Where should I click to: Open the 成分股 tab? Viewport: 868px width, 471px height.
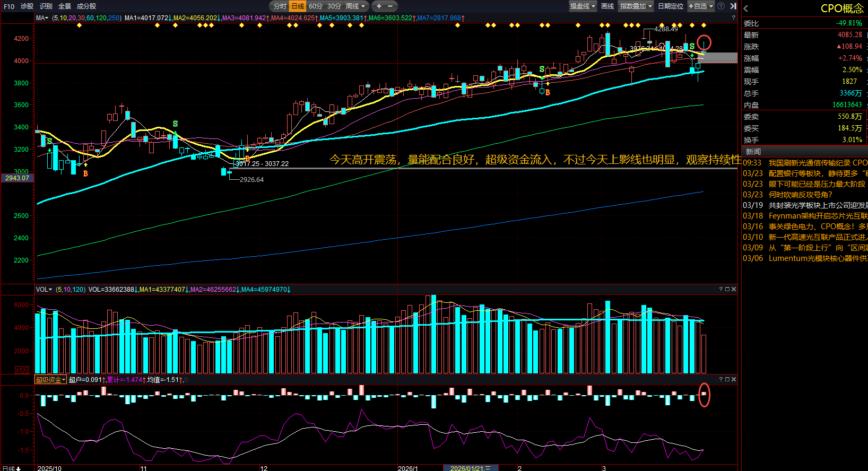(x=86, y=6)
